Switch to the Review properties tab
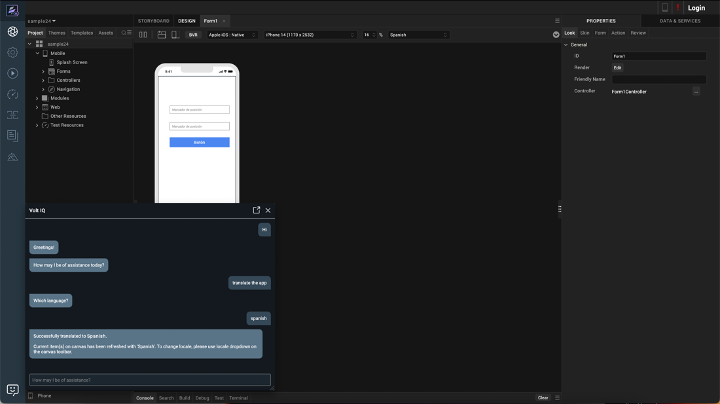This screenshot has height=404, width=720. click(638, 33)
